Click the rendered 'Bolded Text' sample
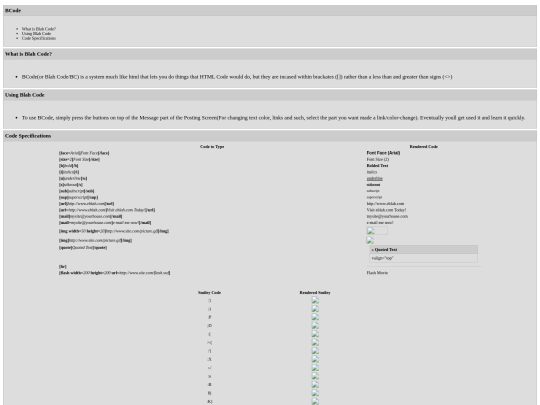Viewport: 540px width, 405px height. coord(377,166)
